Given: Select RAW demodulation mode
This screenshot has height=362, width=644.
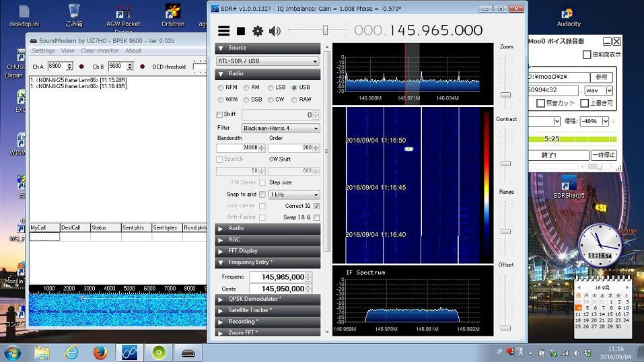Looking at the screenshot, I should coord(294,100).
